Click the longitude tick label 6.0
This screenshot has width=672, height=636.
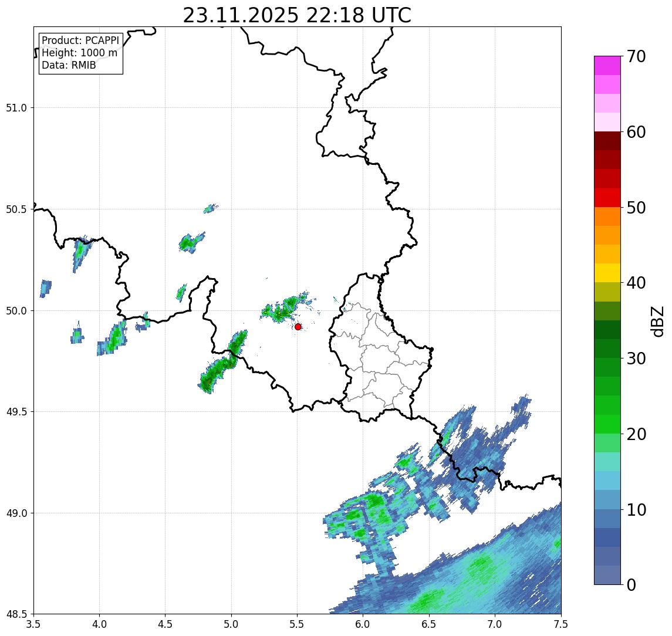363,624
